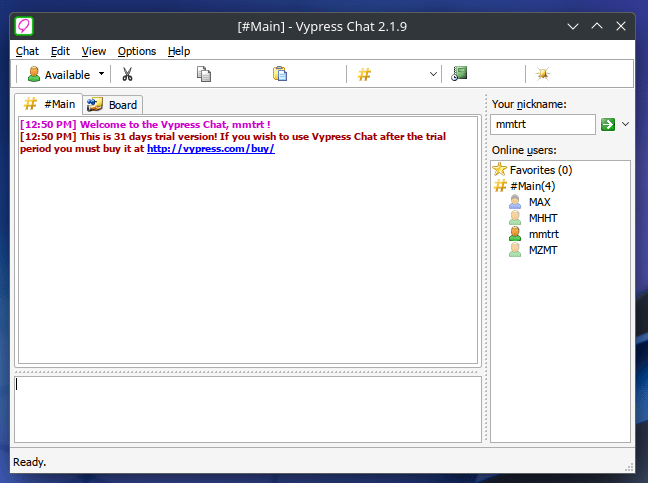
Task: Click the channel hash icon in toolbar
Action: click(364, 74)
